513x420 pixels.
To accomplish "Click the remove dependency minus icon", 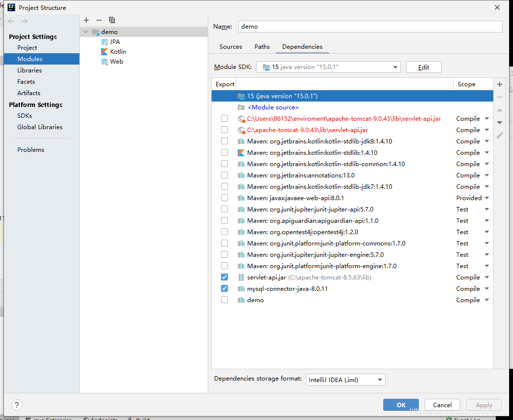I will point(500,97).
